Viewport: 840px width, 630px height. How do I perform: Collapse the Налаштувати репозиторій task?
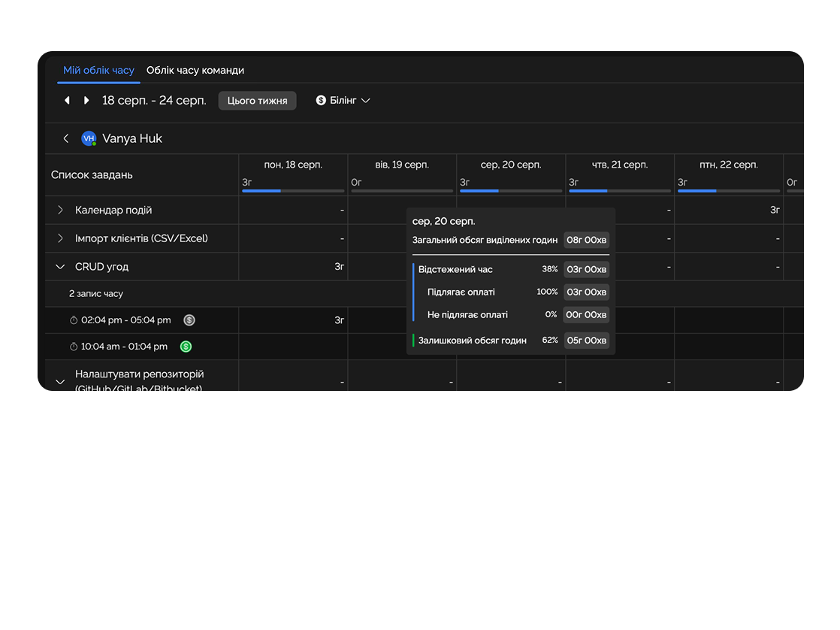pyautogui.click(x=61, y=382)
